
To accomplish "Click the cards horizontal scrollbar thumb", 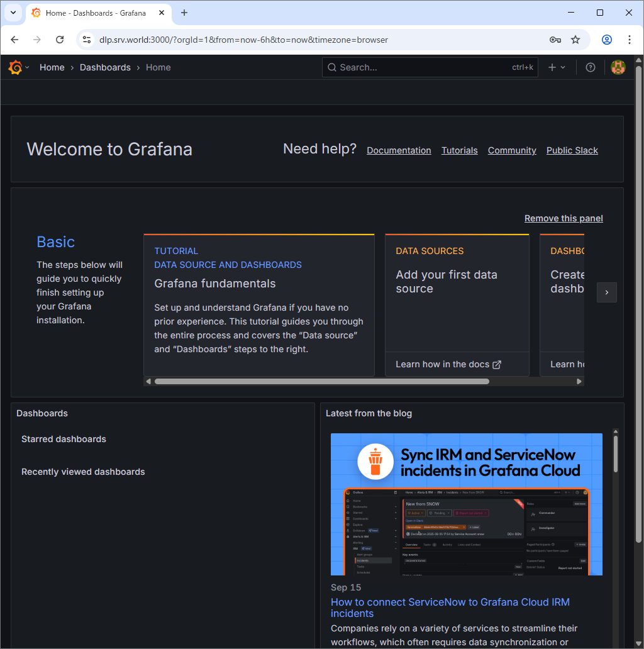I will pos(322,382).
